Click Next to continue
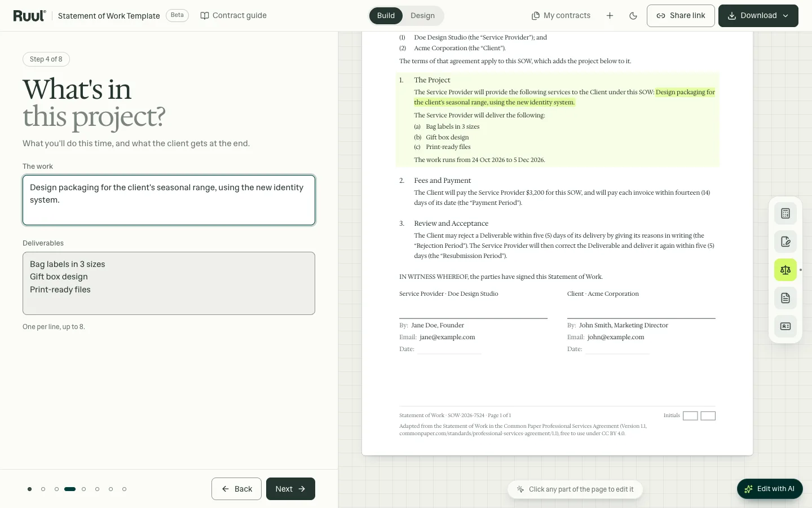The width and height of the screenshot is (812, 508). pos(290,489)
